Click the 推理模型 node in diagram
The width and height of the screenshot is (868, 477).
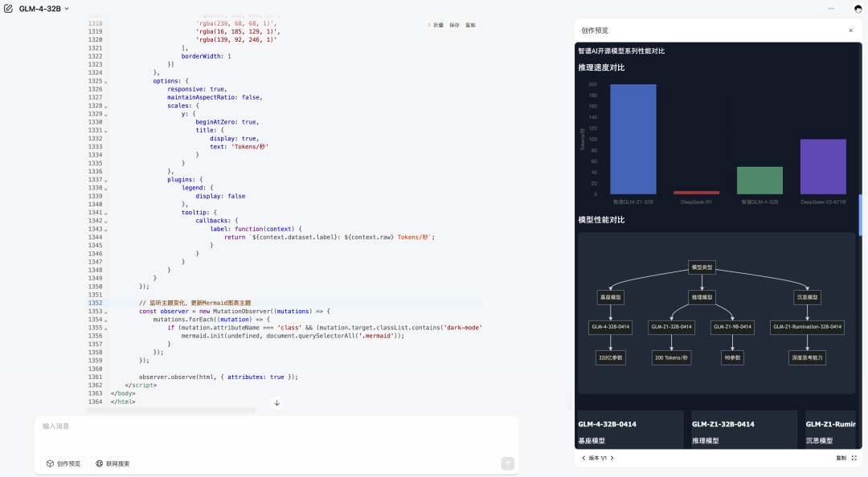(702, 297)
